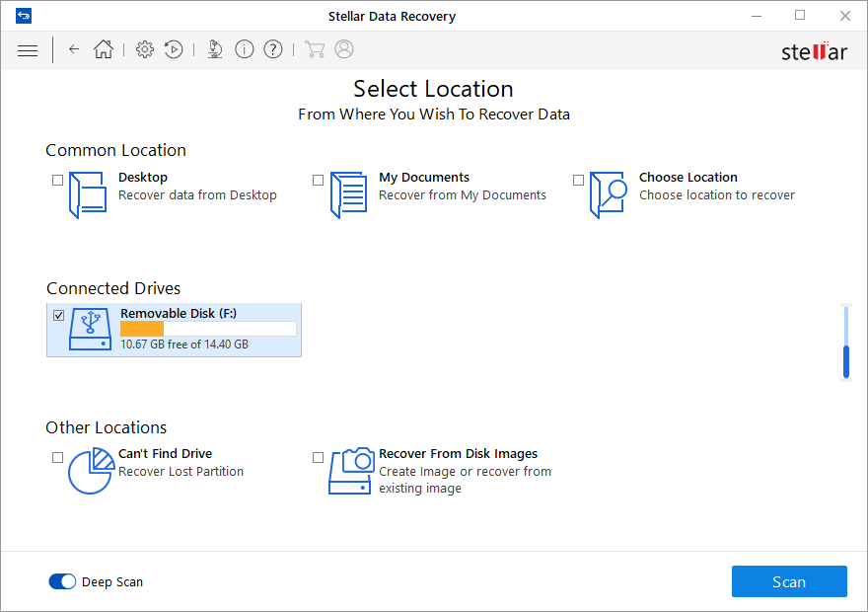868x612 pixels.
Task: Click 'Recover data from Desktop' description
Action: (x=197, y=195)
